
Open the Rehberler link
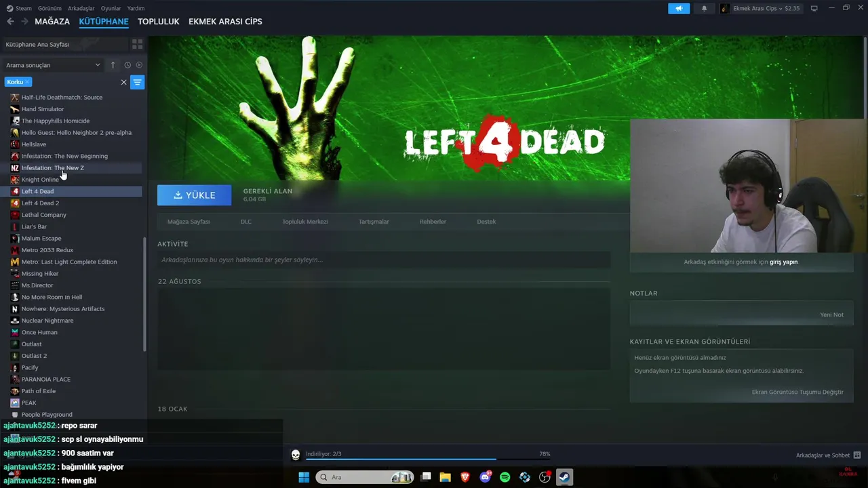pyautogui.click(x=433, y=222)
